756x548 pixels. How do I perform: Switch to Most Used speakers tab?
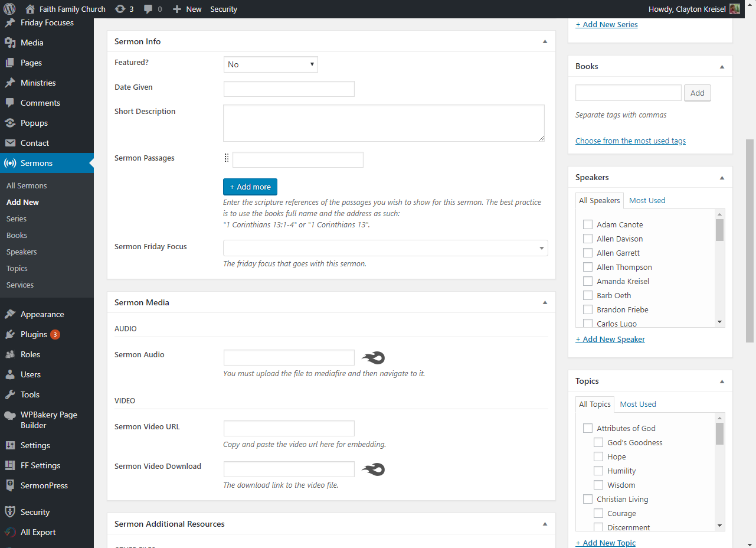pyautogui.click(x=647, y=200)
